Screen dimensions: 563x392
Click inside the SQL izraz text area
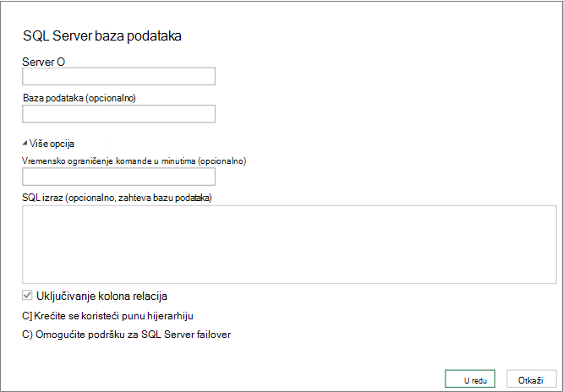click(x=289, y=244)
